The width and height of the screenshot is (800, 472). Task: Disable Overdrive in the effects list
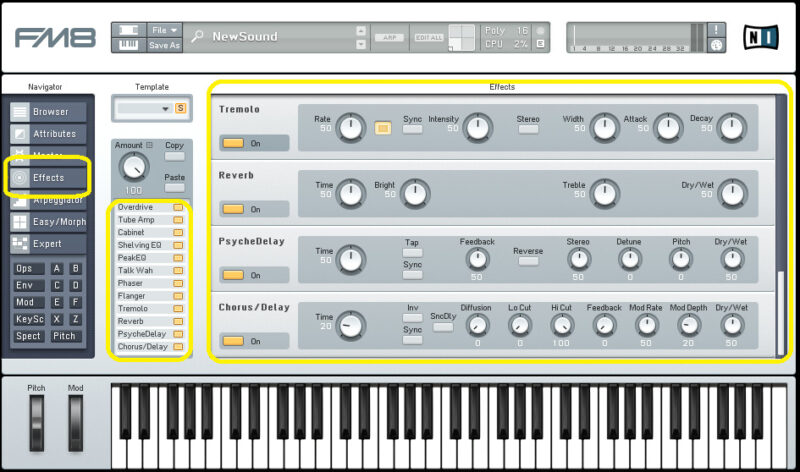(179, 207)
